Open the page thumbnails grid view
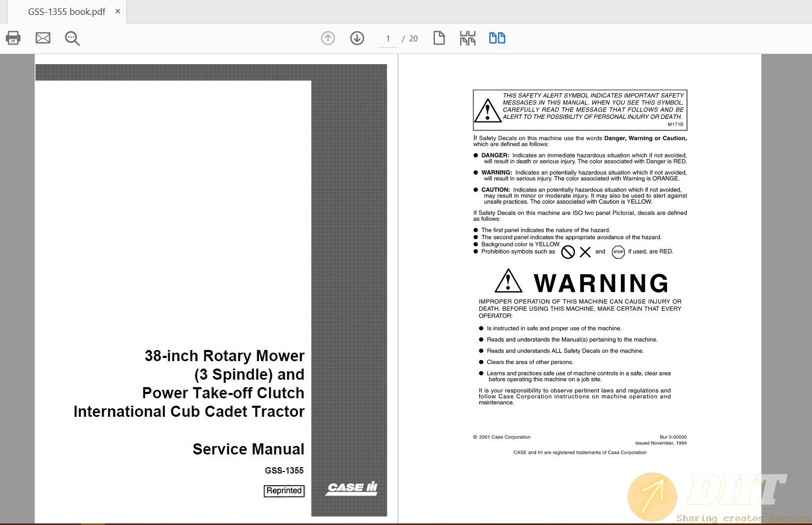The height and width of the screenshot is (525, 812). [468, 38]
